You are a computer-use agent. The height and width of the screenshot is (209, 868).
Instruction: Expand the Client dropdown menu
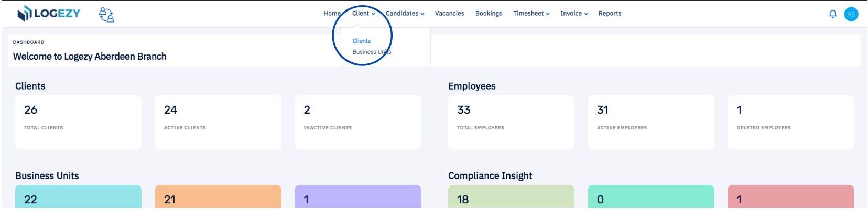tap(363, 14)
